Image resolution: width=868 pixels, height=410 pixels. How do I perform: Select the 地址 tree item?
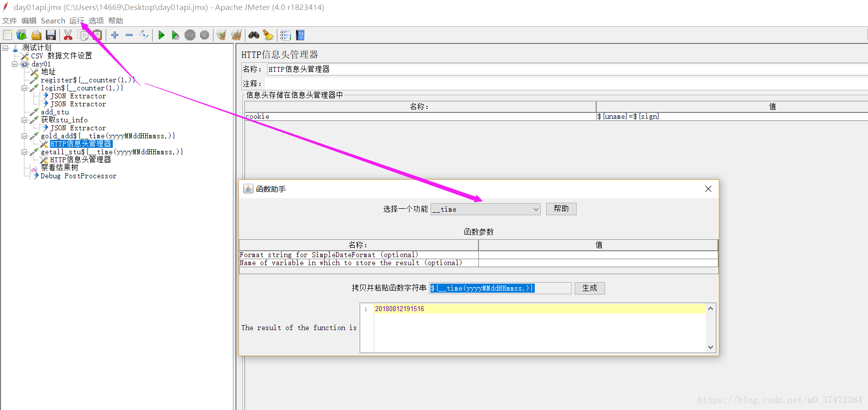pos(48,72)
